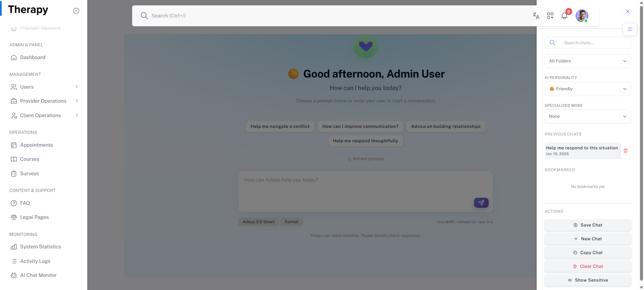This screenshot has width=644, height=290.
Task: Start a New Chat
Action: 588,239
